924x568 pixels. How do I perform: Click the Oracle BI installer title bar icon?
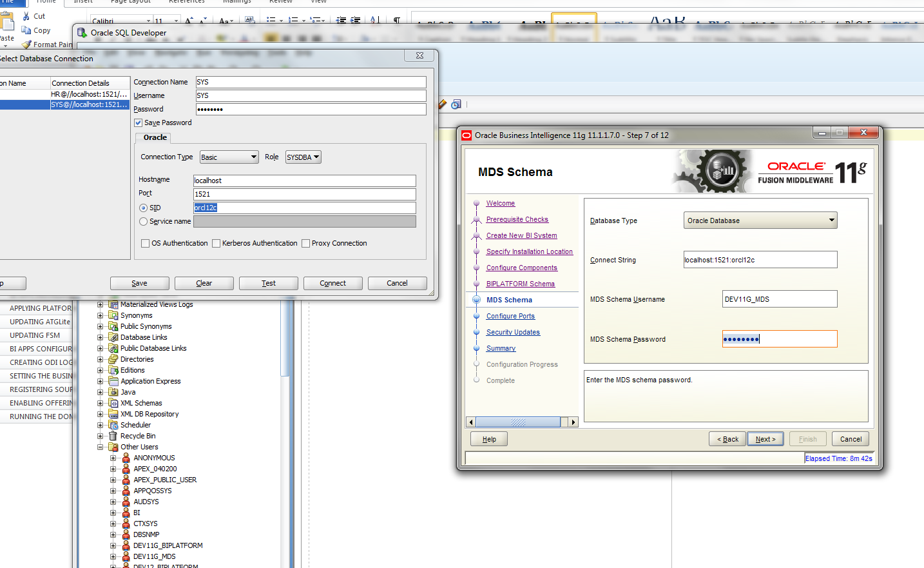pyautogui.click(x=467, y=135)
